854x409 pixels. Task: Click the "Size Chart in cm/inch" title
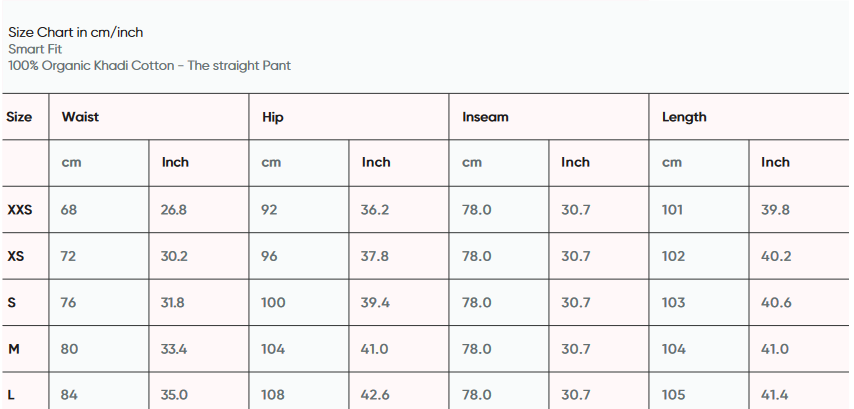[x=76, y=32]
